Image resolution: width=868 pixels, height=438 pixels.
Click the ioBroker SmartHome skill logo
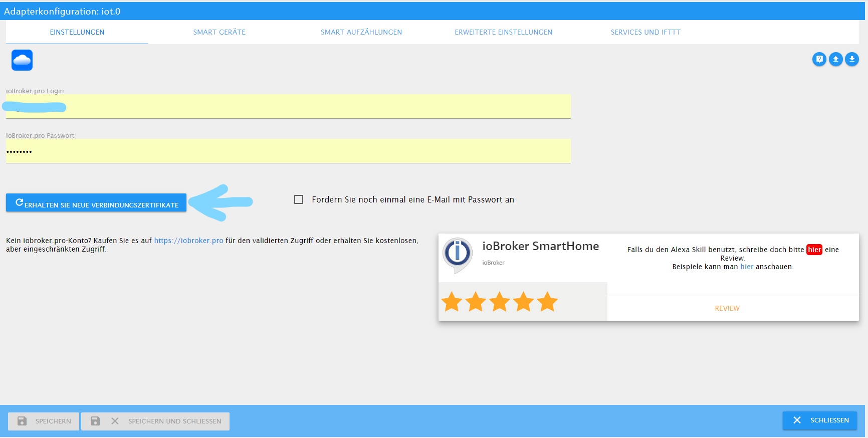457,255
